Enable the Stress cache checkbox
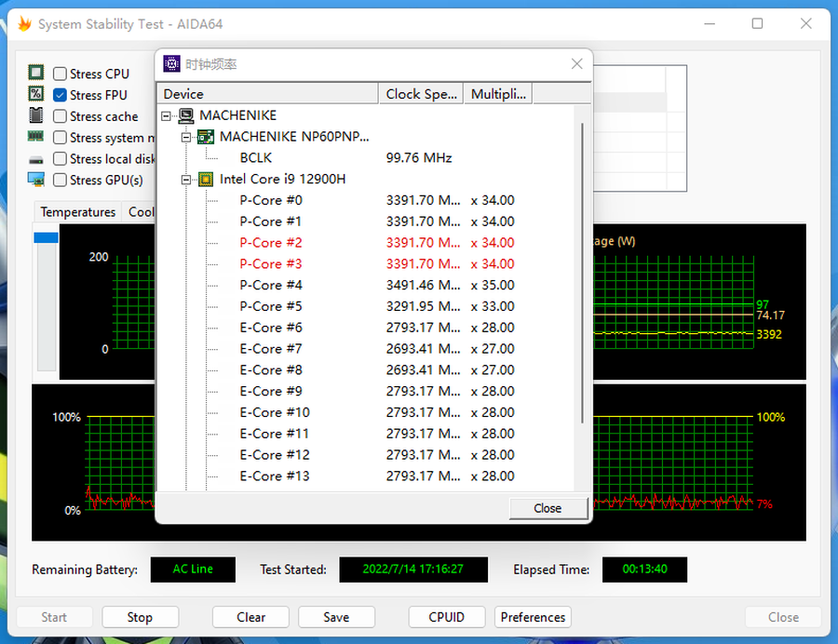The image size is (838, 644). pos(60,116)
